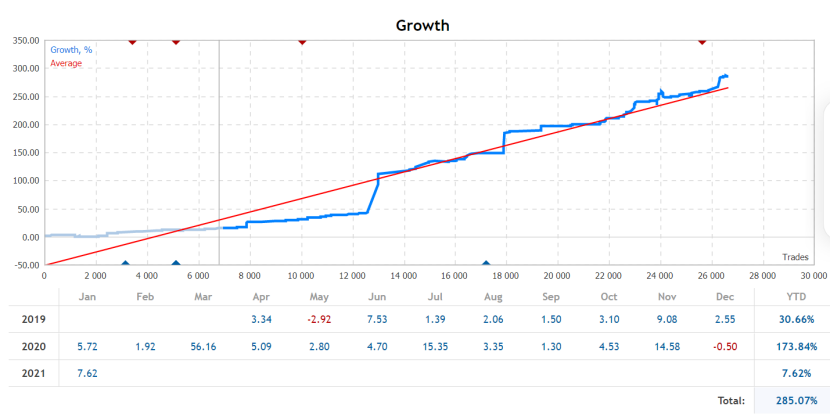Screen dimensions: 831x418
Task: Click the 1.50 value for September 2019
Action: [551, 319]
